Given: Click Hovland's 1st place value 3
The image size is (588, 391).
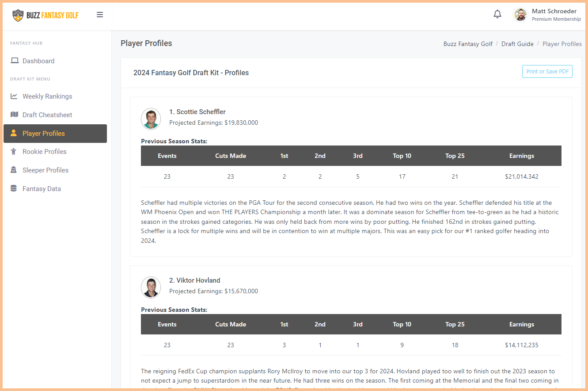Looking at the screenshot, I should pos(284,345).
